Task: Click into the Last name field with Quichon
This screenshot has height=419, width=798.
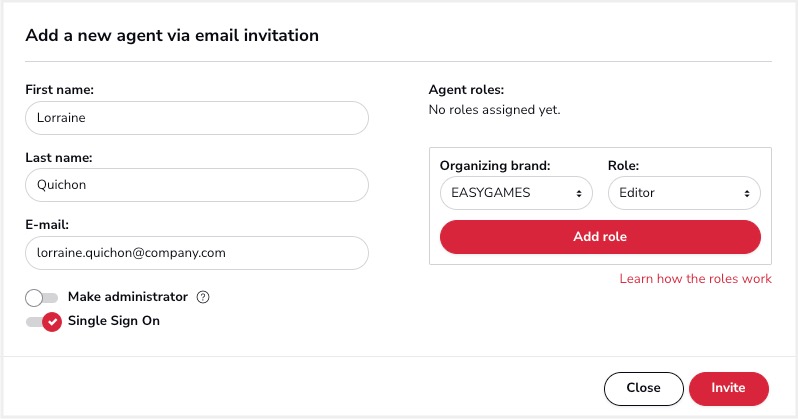Action: click(197, 185)
